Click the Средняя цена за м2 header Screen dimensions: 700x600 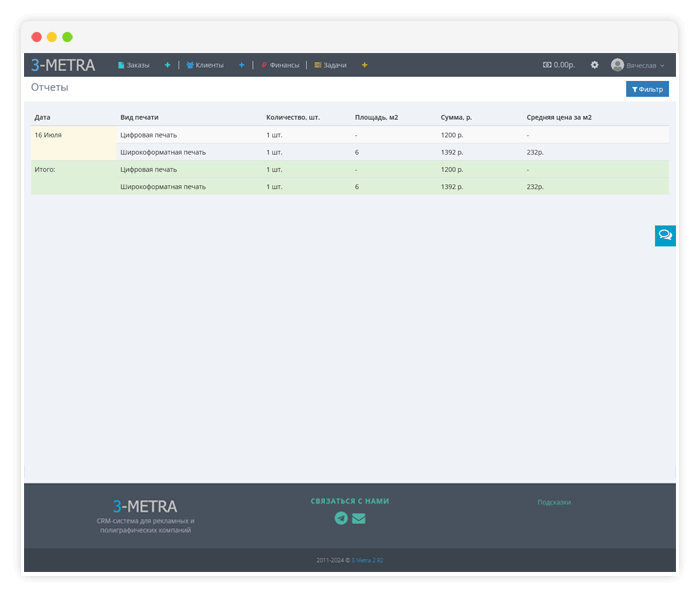tap(559, 117)
